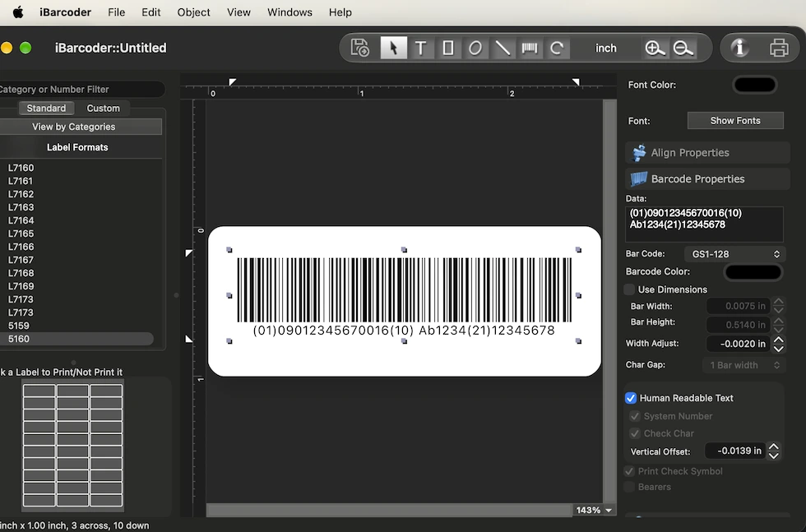Select label format L7163
The height and width of the screenshot is (532, 806).
(21, 207)
